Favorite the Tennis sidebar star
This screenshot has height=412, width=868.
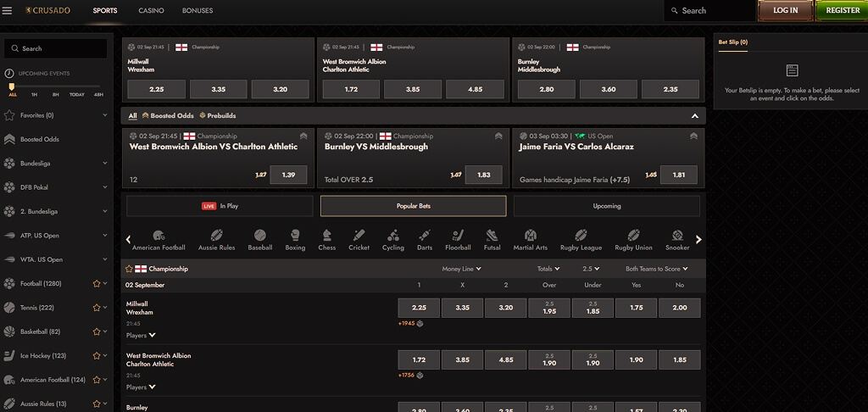point(97,308)
